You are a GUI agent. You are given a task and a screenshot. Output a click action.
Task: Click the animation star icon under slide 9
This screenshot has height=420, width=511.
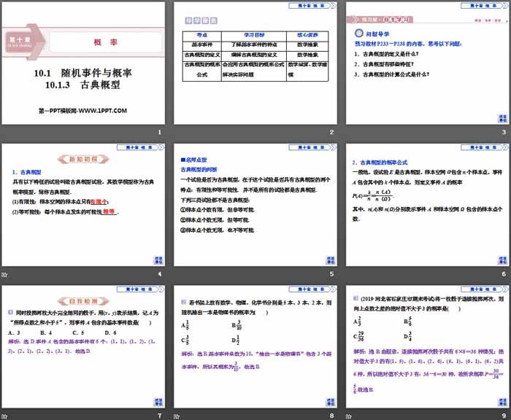pyautogui.click(x=347, y=416)
